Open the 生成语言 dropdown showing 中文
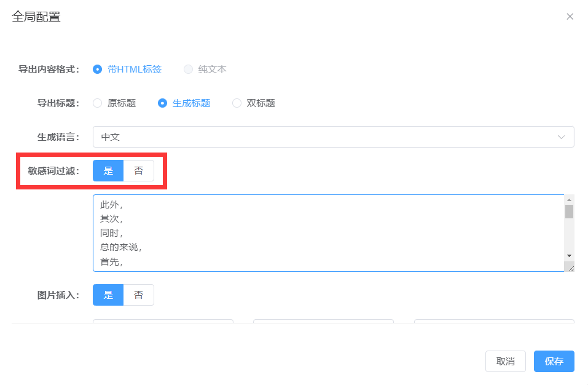 pyautogui.click(x=334, y=137)
